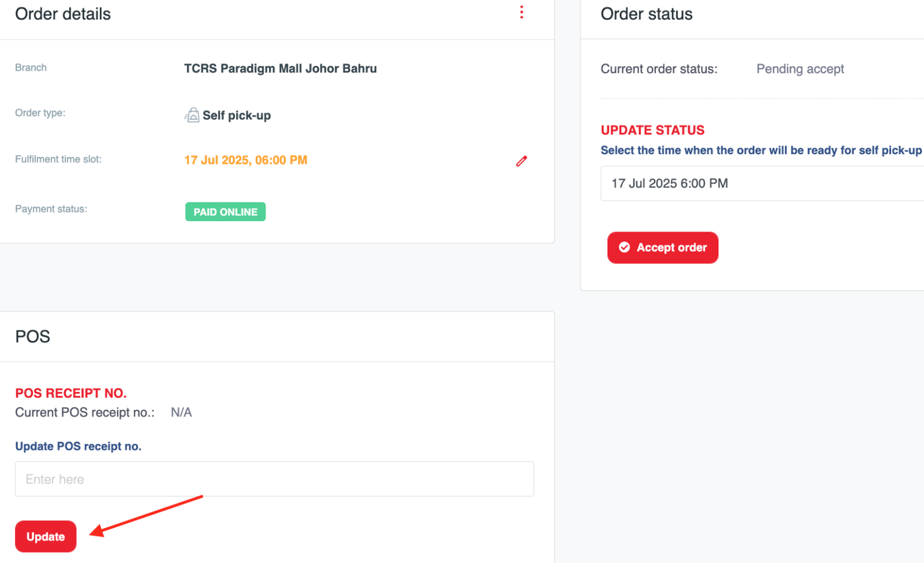This screenshot has width=924, height=563.
Task: Click the Pending accept status text
Action: (x=800, y=69)
